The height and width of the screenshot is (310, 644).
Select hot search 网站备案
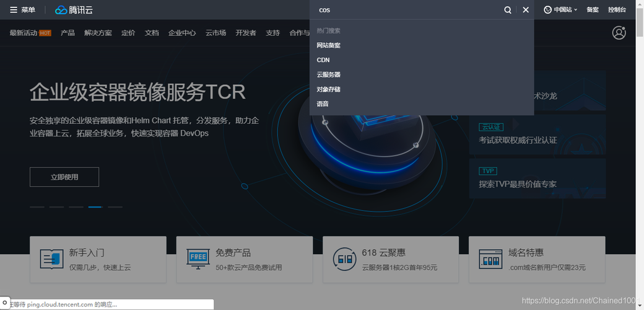[329, 45]
